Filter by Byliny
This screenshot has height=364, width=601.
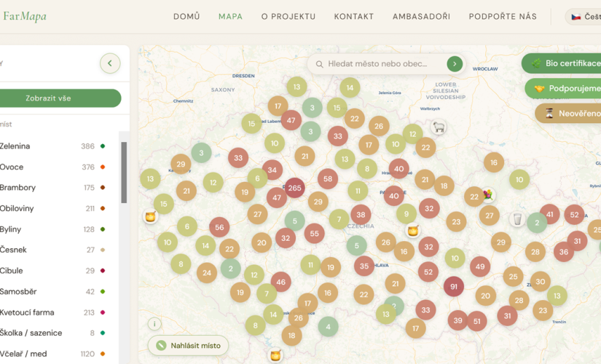pyautogui.click(x=52, y=229)
